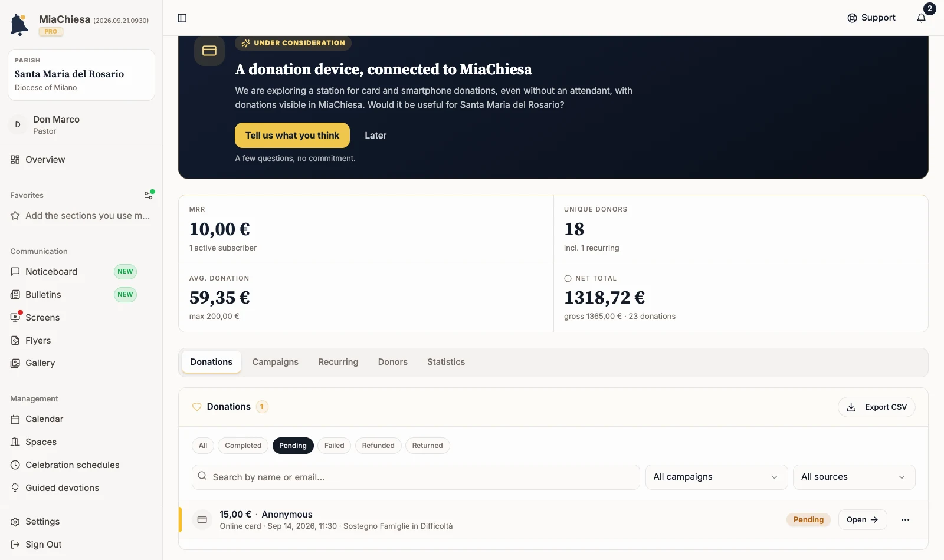Click the Guided devotions lightbulb icon
This screenshot has width=944, height=560.
click(x=15, y=488)
